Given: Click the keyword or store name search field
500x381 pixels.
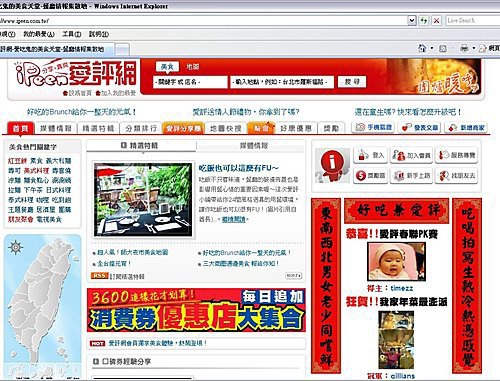Looking at the screenshot, I should click(x=190, y=82).
